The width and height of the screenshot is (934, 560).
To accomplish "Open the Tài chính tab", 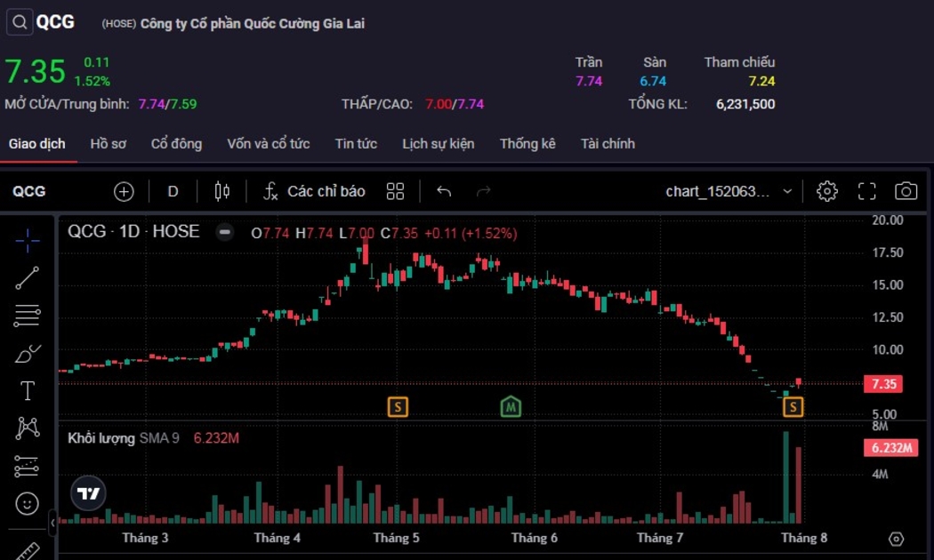I will point(608,144).
